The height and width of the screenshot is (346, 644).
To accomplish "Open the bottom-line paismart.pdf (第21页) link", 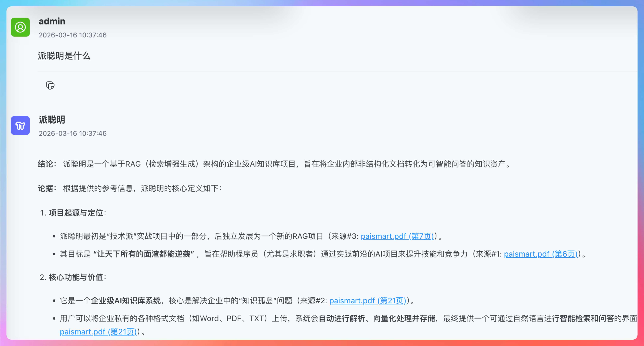I will pyautogui.click(x=98, y=332).
